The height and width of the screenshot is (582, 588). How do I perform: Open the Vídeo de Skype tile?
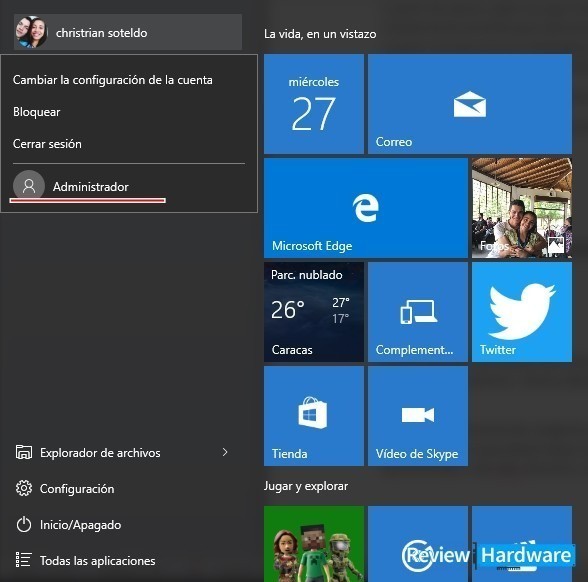click(418, 416)
